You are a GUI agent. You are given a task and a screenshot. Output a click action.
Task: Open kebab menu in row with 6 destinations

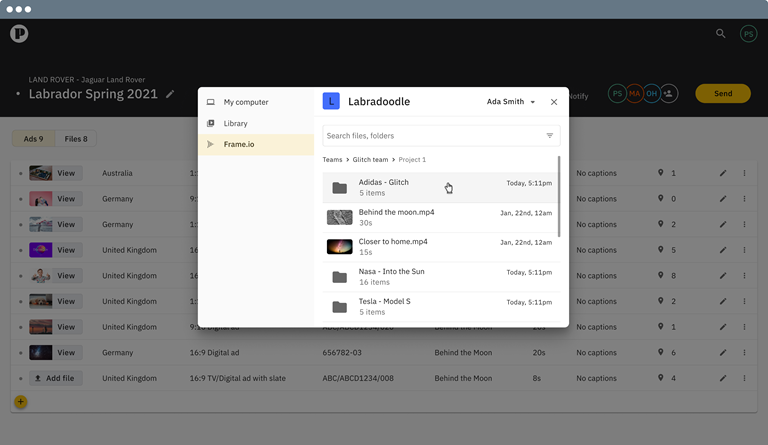(744, 352)
